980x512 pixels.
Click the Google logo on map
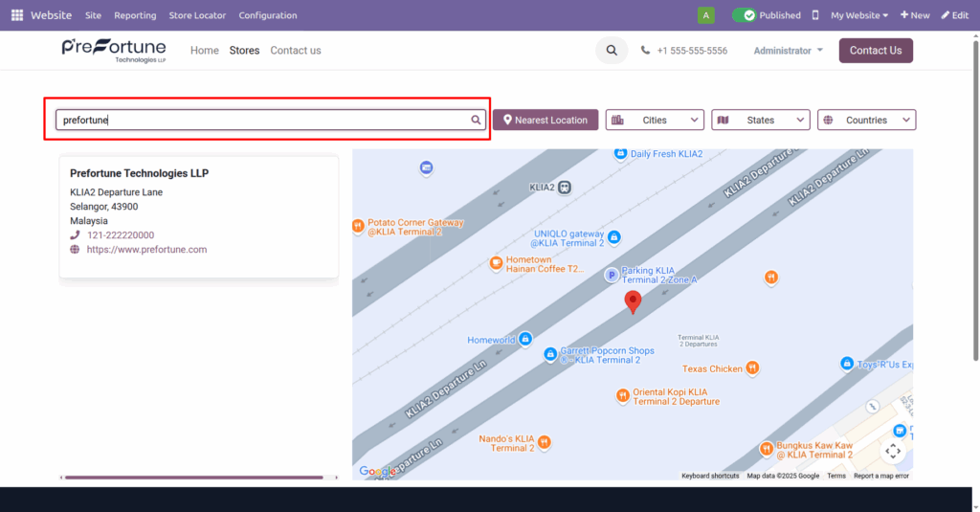(377, 472)
